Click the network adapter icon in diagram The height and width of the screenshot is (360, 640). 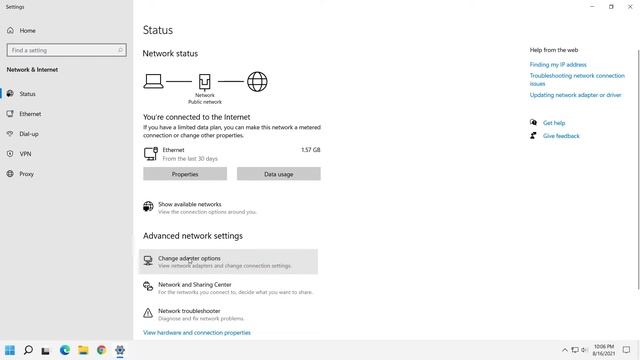204,82
